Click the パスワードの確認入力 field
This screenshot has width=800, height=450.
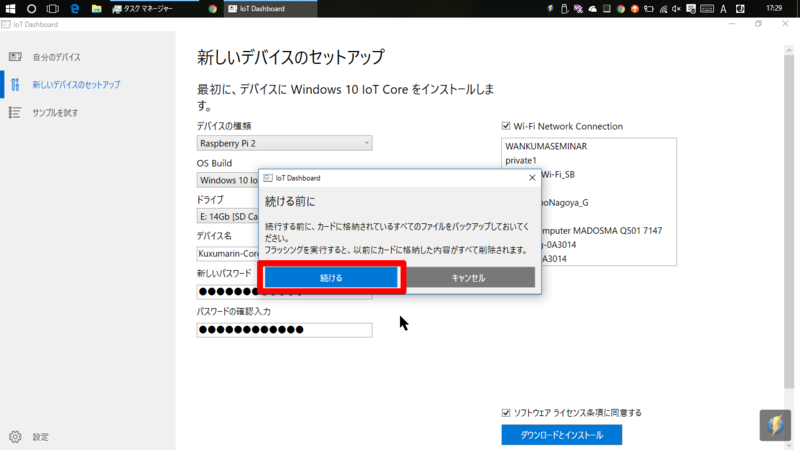pos(284,330)
